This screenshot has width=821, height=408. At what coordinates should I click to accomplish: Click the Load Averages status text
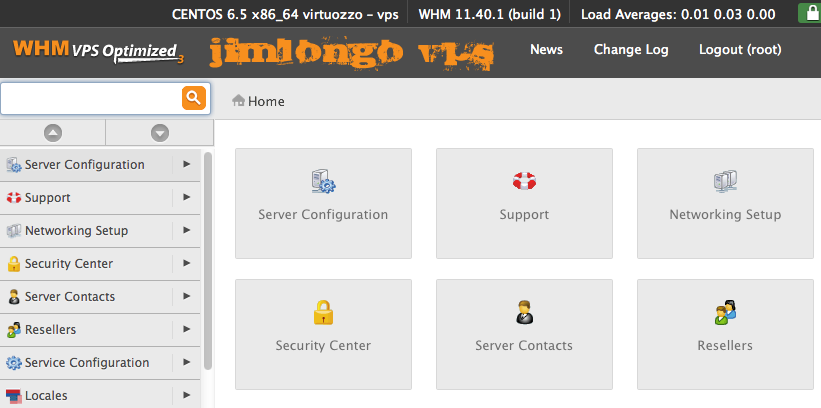(678, 14)
